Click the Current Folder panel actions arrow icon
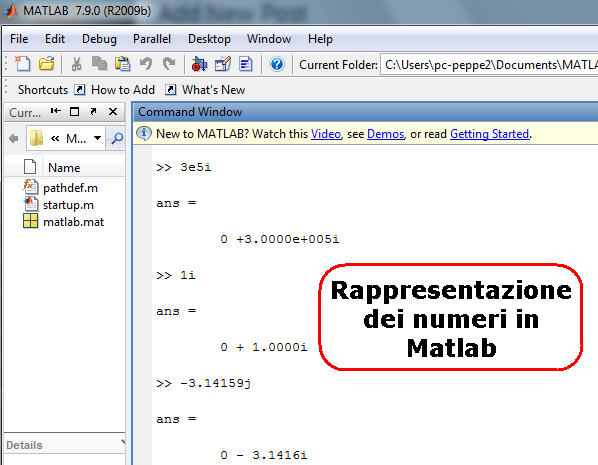Viewport: 598px width, 465px height. tap(56, 111)
